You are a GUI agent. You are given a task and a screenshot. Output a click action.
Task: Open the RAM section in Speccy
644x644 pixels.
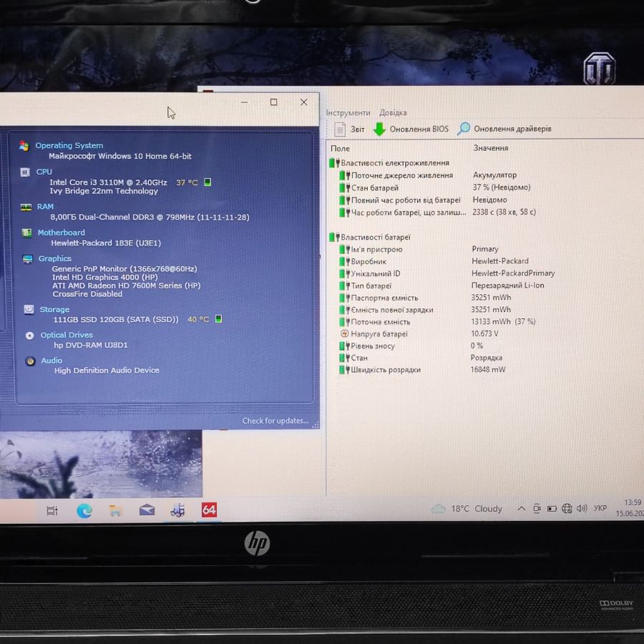click(x=45, y=207)
